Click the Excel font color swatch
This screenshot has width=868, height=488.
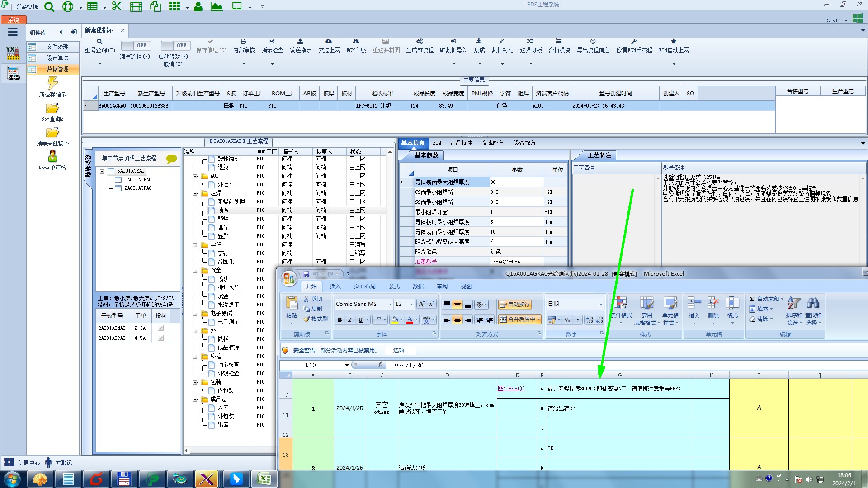click(x=410, y=320)
